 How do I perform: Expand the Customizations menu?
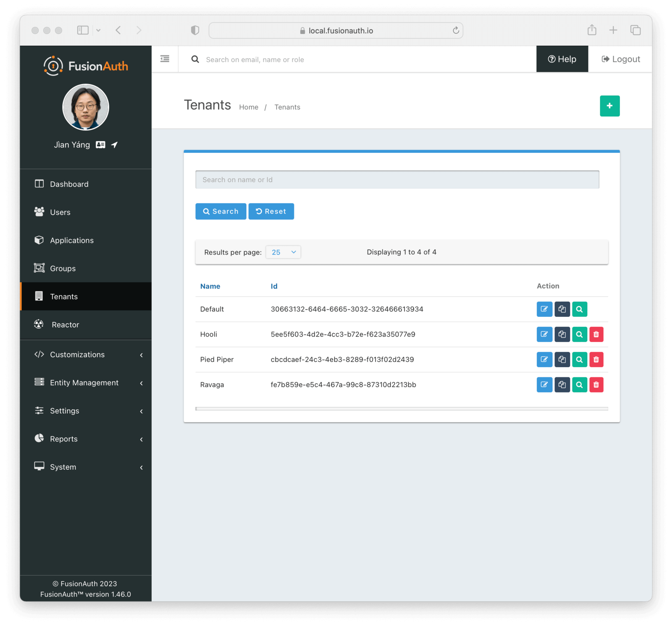pos(86,355)
